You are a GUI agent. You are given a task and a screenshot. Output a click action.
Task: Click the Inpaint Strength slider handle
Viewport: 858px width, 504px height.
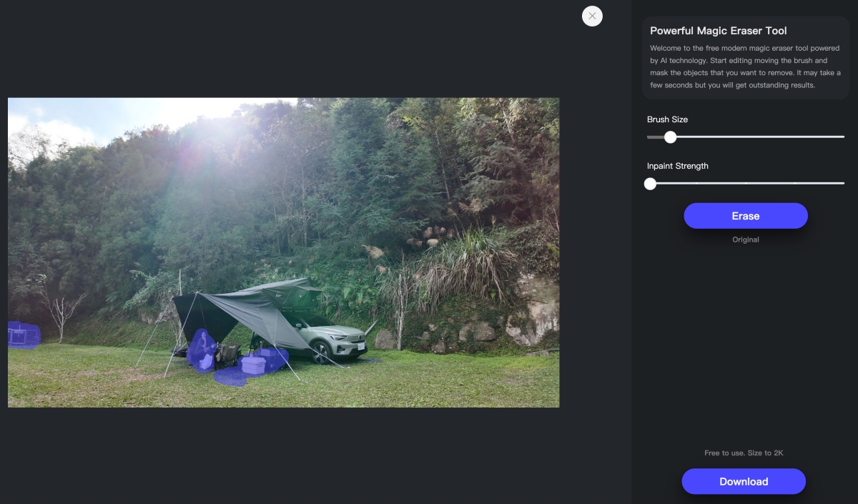(650, 183)
